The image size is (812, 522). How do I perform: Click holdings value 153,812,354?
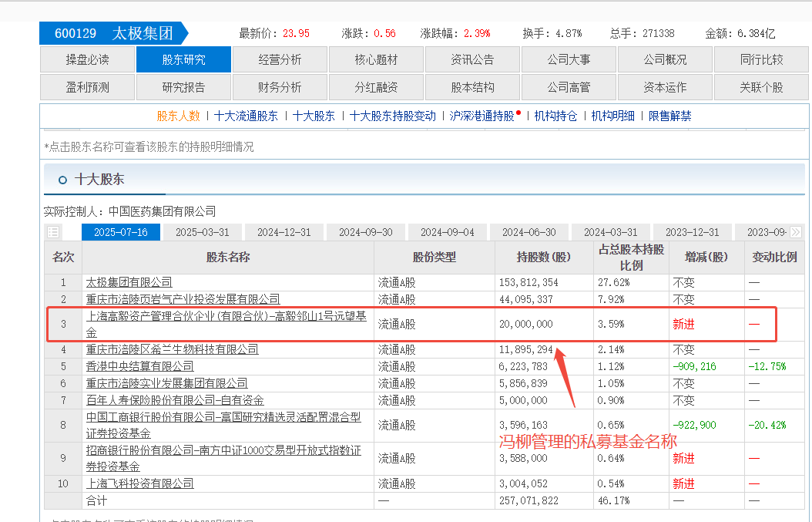pos(528,282)
